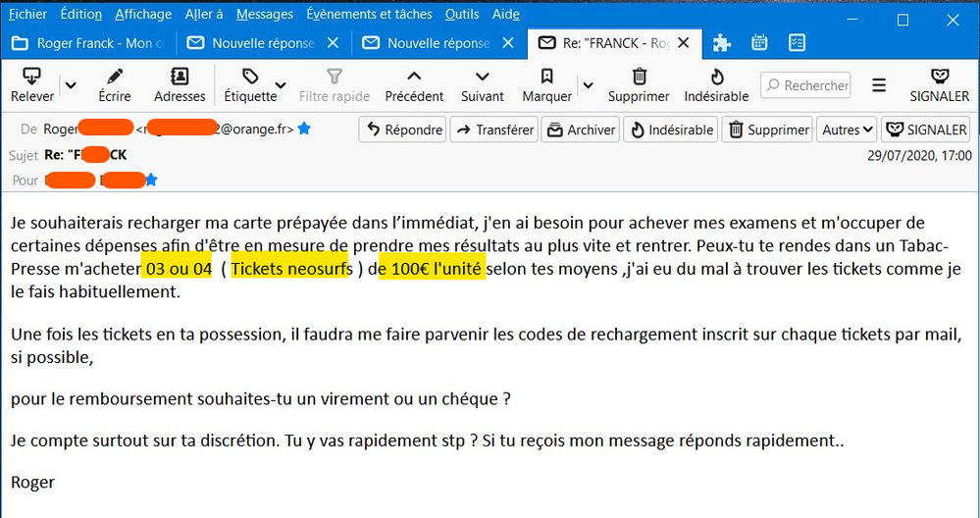Switch to Roger Franck folder tab
Viewport: 980px width, 518px height.
[x=88, y=43]
